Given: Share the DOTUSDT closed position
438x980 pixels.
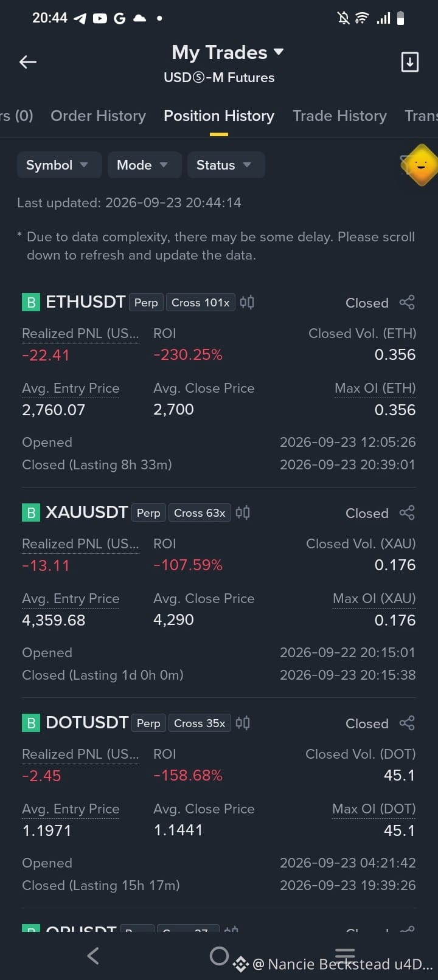Looking at the screenshot, I should (x=407, y=723).
